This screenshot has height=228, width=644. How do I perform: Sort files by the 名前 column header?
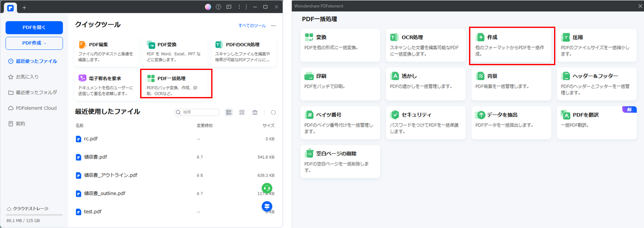(79, 126)
